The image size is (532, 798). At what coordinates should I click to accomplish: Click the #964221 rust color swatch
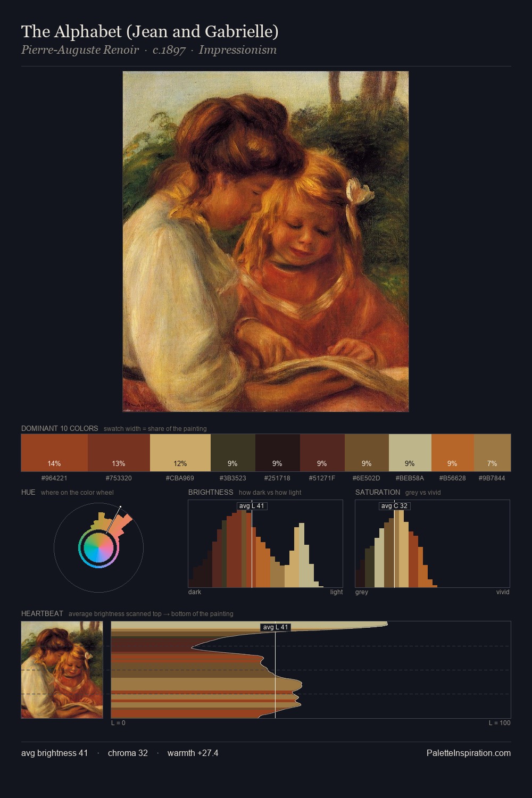click(54, 453)
